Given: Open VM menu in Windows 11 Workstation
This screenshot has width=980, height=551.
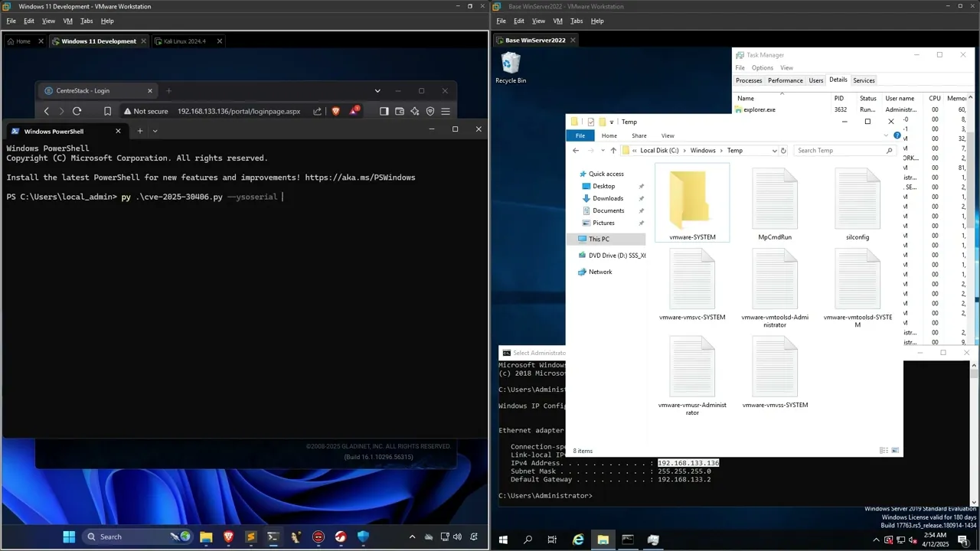Looking at the screenshot, I should coord(67,21).
